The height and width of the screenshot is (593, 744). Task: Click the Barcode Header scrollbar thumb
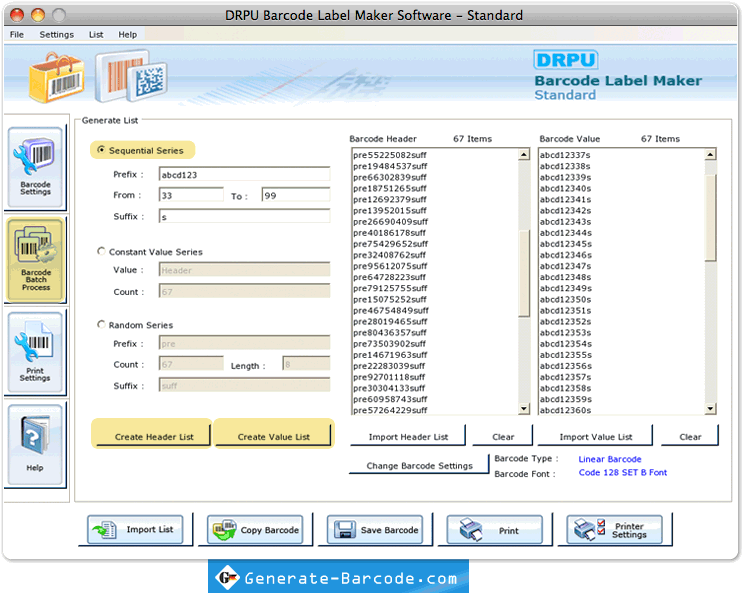pos(524,273)
